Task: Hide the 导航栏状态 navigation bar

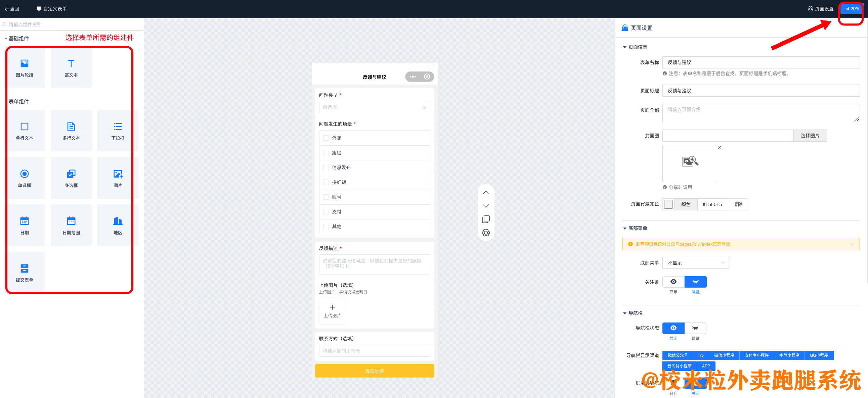Action: click(695, 328)
